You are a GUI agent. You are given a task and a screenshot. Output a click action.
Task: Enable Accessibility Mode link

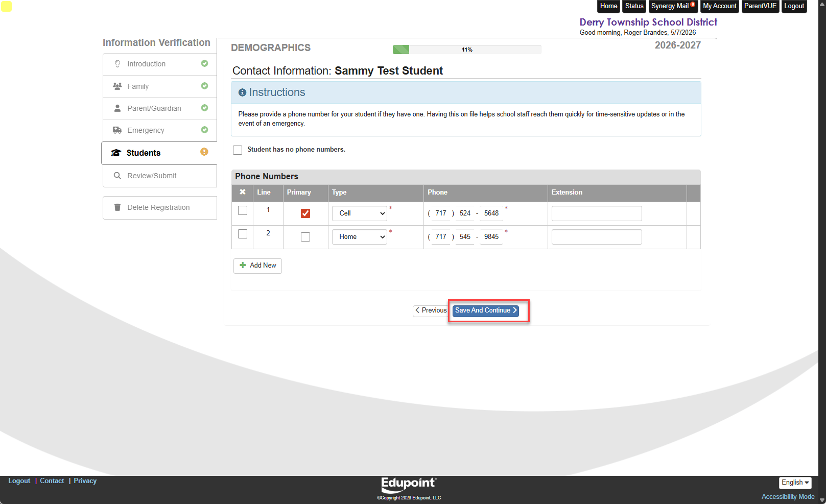pos(788,497)
